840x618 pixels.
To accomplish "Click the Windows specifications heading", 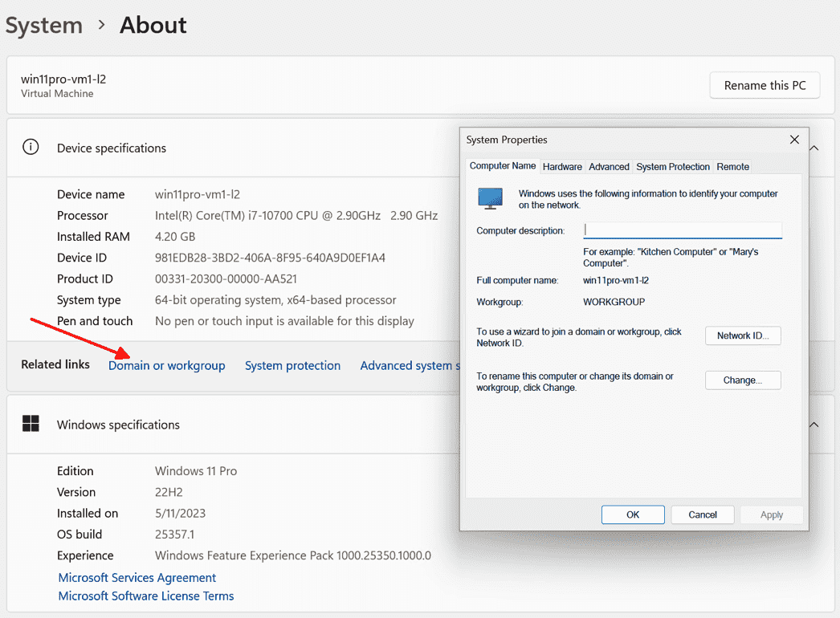I will point(118,425).
